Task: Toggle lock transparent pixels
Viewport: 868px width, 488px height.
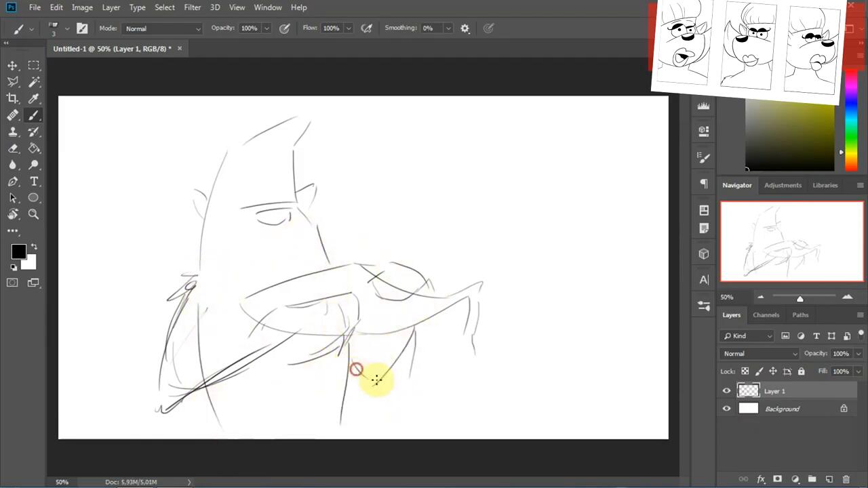Action: point(745,371)
